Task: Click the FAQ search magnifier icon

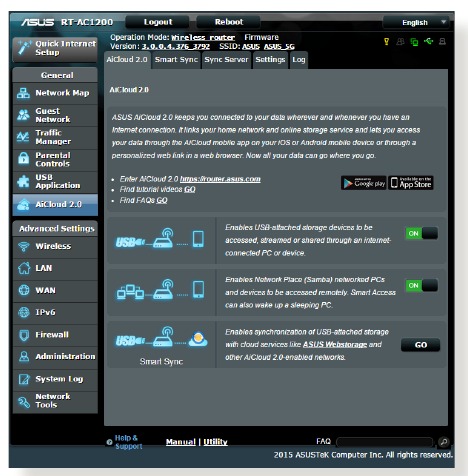Action: pyautogui.click(x=444, y=442)
